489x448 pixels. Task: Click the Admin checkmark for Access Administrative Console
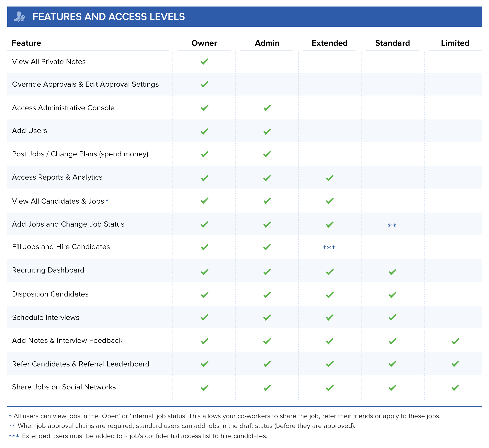click(x=267, y=108)
